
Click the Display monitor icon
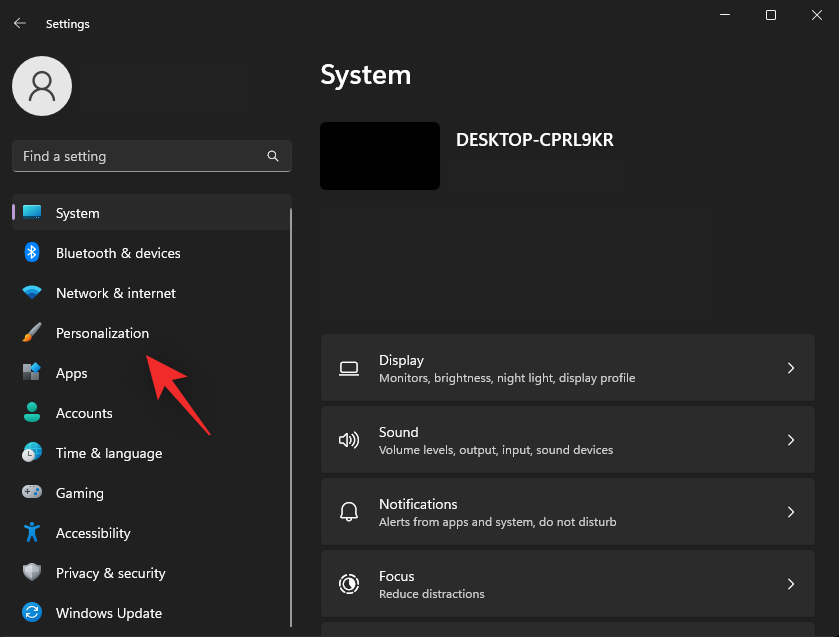click(348, 367)
